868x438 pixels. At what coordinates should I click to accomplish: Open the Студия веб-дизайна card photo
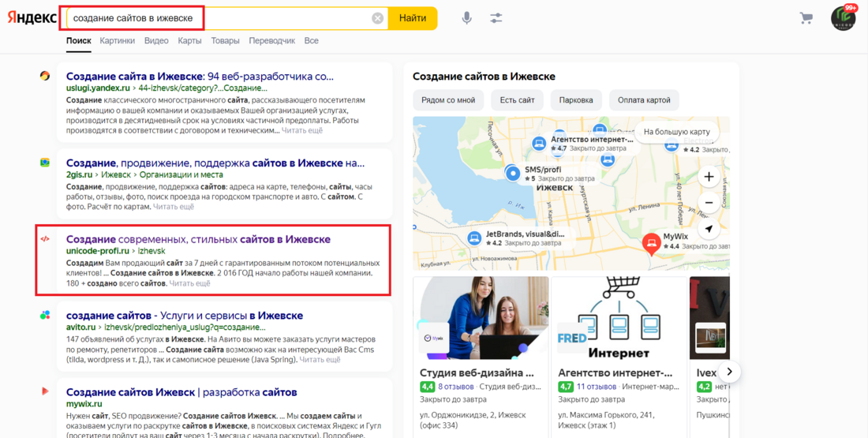tap(481, 318)
